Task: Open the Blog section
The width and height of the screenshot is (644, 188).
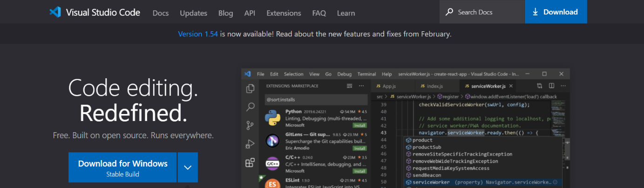Action: (225, 13)
